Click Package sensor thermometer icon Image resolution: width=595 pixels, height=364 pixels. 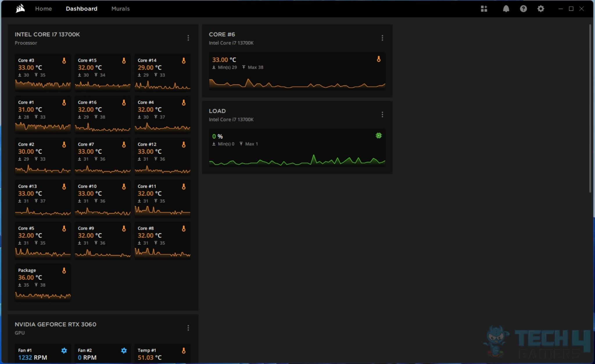pyautogui.click(x=64, y=271)
